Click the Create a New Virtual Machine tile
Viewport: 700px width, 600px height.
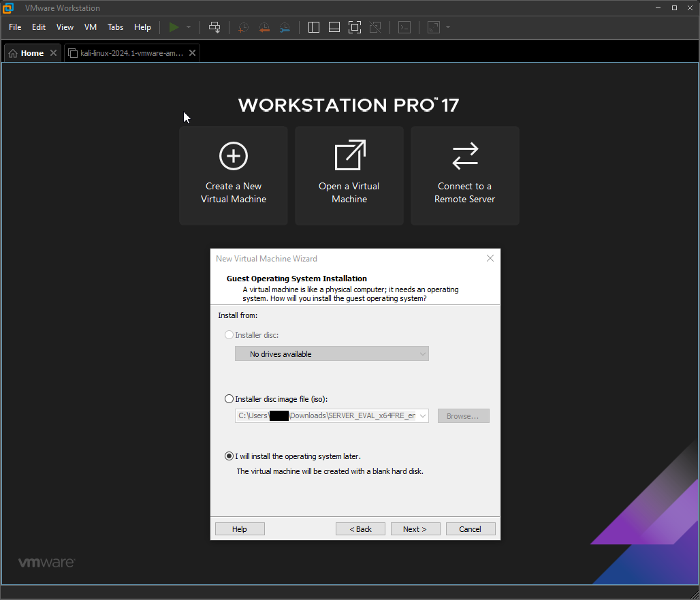click(x=234, y=176)
